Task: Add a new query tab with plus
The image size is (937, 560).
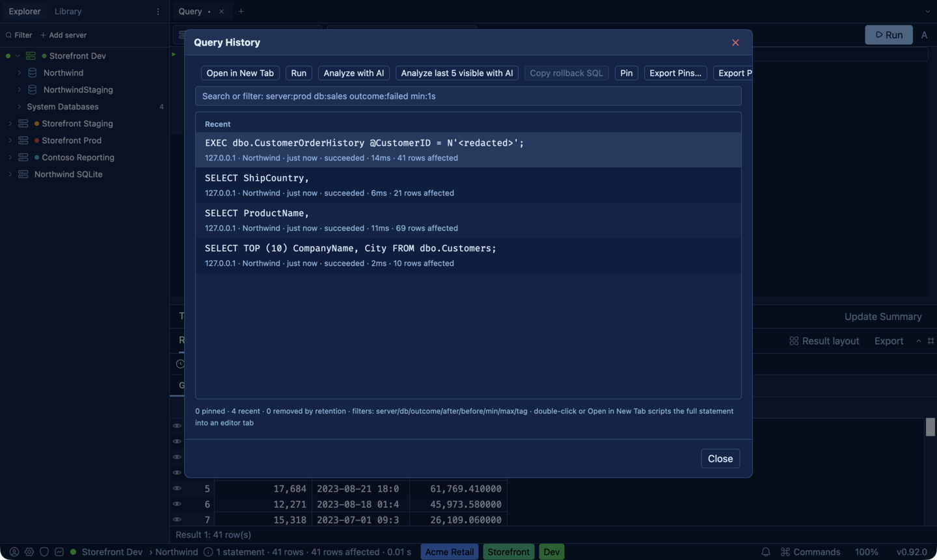Action: click(x=241, y=11)
